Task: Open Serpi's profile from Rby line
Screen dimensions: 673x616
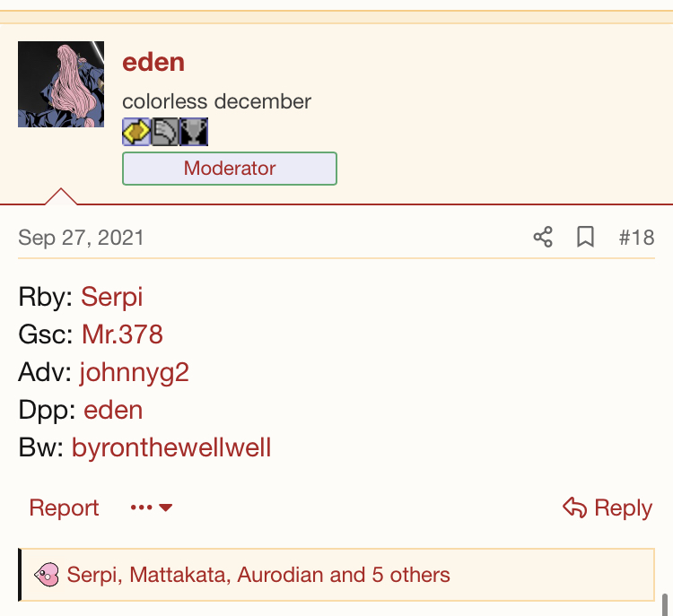Action: pyautogui.click(x=112, y=297)
